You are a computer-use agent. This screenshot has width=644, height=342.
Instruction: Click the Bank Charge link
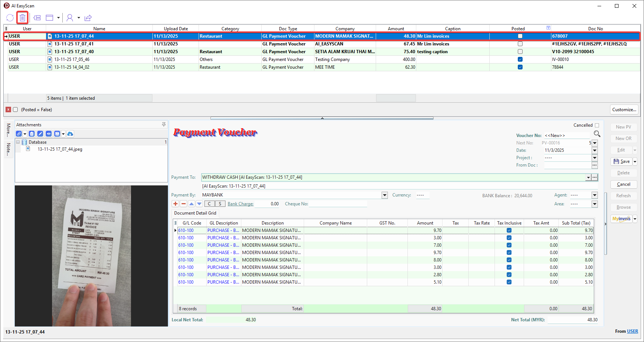point(240,204)
